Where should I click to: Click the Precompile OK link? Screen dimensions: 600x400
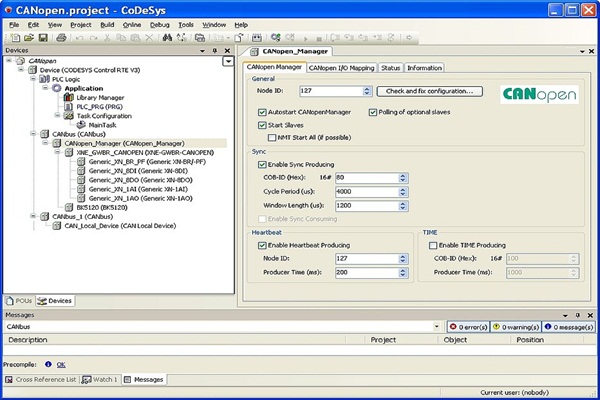[62, 365]
